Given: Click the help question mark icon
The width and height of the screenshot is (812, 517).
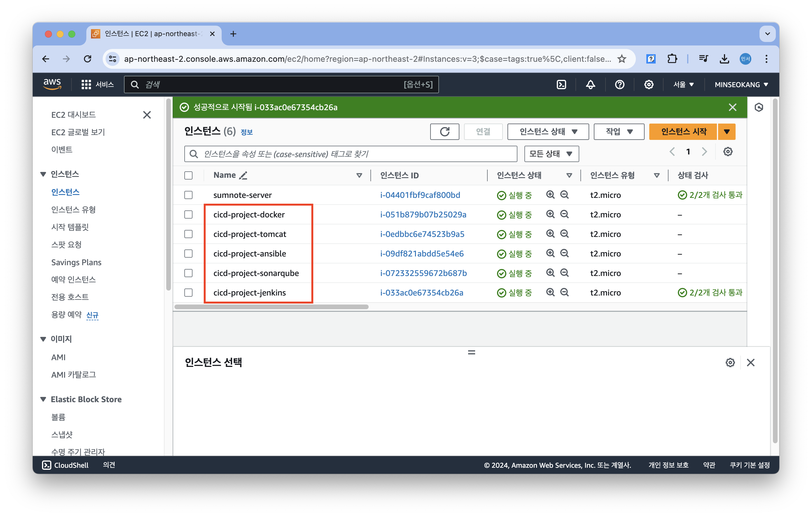Looking at the screenshot, I should pos(619,85).
